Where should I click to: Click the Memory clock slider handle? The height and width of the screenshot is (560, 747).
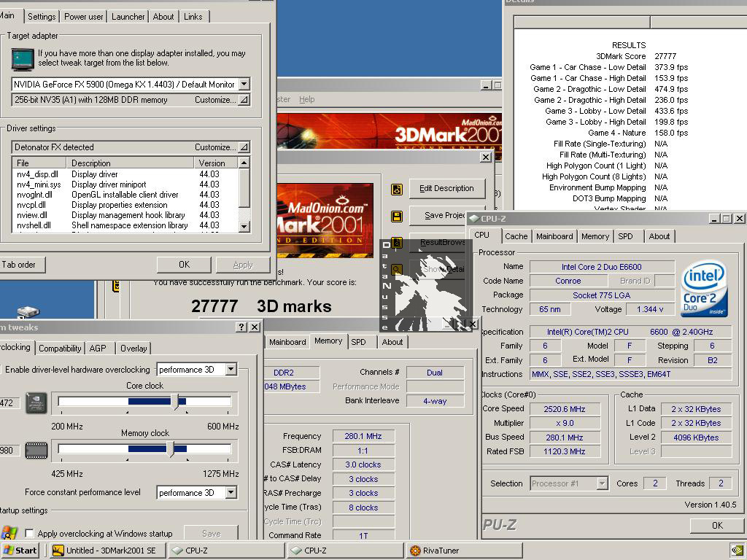(169, 448)
